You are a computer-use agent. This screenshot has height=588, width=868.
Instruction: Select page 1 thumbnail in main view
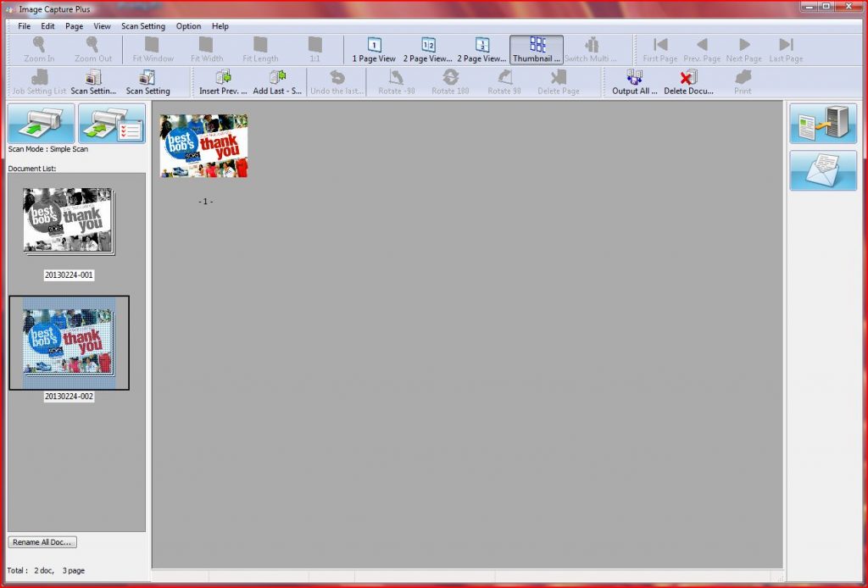click(x=203, y=146)
